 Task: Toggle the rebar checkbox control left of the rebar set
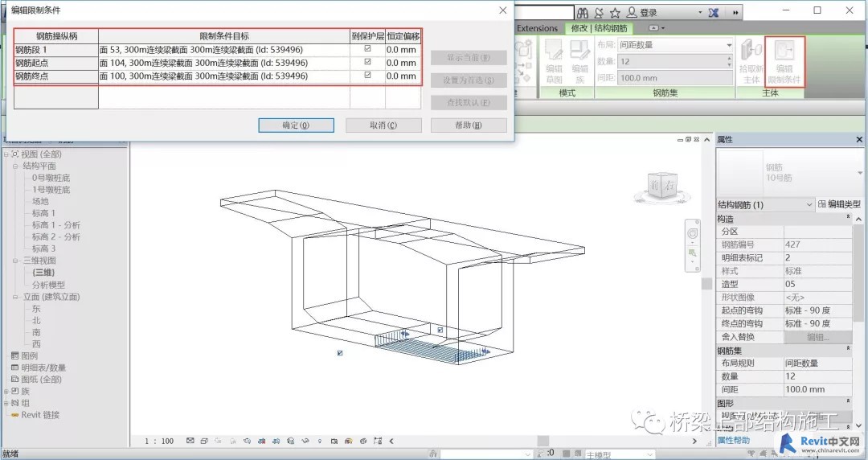[340, 353]
